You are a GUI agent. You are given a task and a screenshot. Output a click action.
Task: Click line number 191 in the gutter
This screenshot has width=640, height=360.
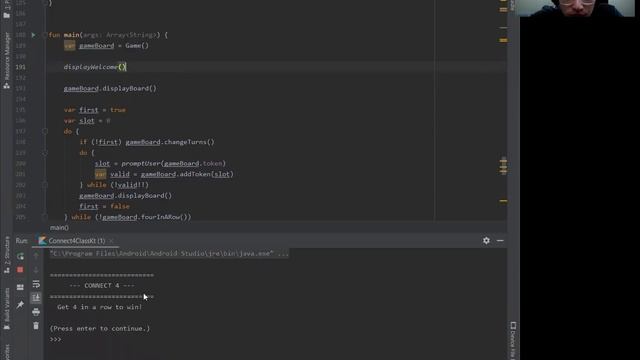click(20, 67)
